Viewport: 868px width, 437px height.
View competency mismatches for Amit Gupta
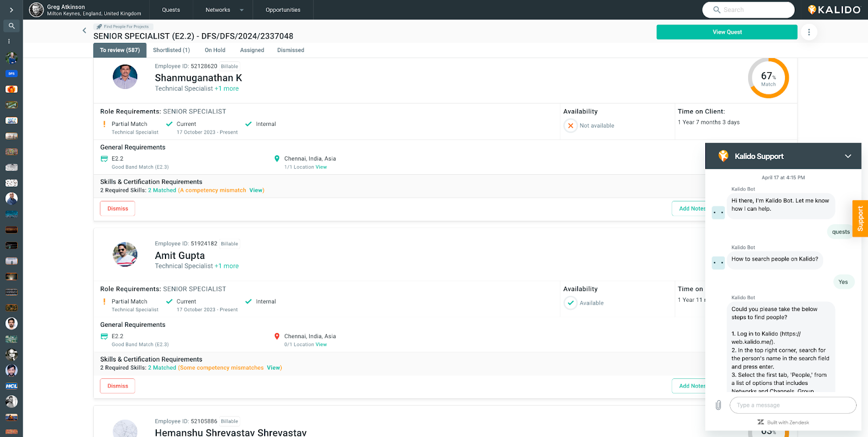273,368
